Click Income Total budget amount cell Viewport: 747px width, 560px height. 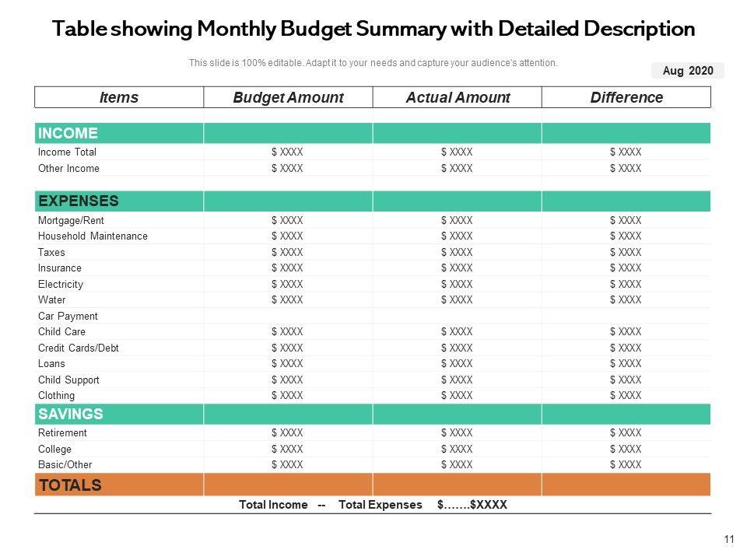287,152
